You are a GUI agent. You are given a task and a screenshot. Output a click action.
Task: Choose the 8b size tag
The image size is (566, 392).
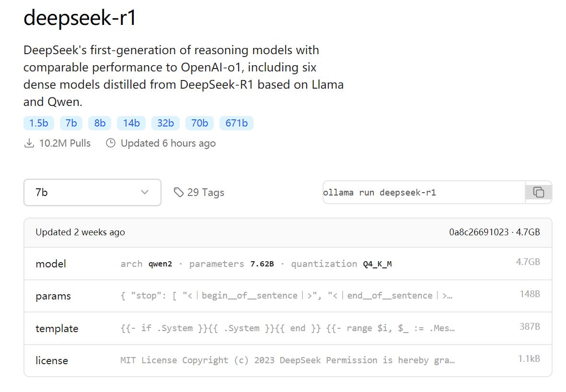click(100, 123)
